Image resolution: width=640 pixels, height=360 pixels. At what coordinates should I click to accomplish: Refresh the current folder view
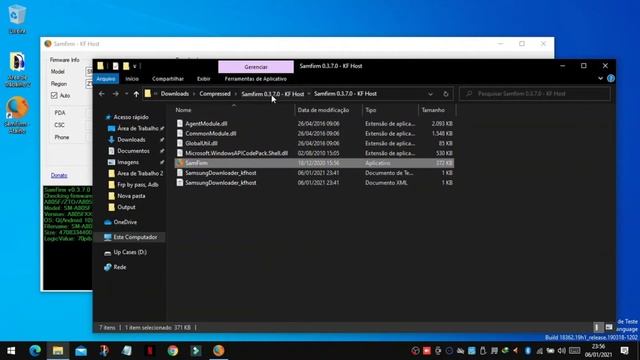pos(445,94)
